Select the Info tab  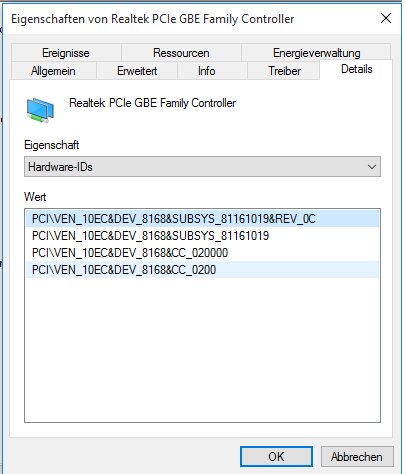[206, 71]
